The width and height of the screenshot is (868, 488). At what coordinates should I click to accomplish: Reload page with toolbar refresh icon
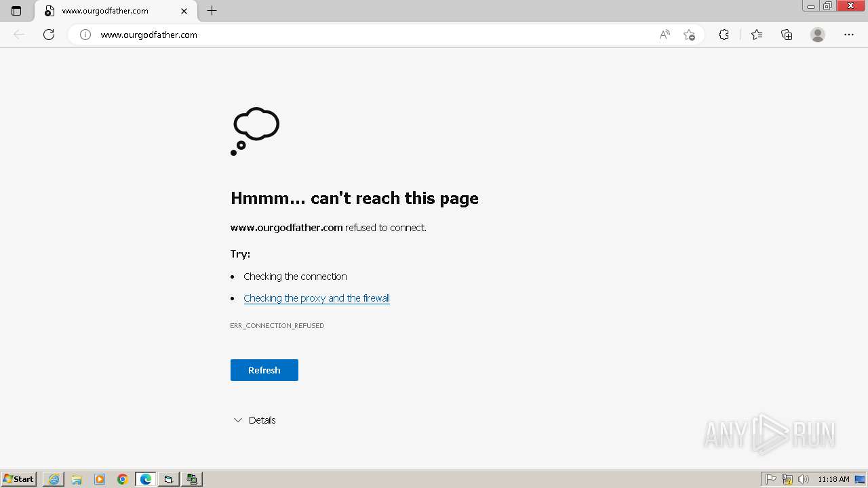[x=49, y=35]
